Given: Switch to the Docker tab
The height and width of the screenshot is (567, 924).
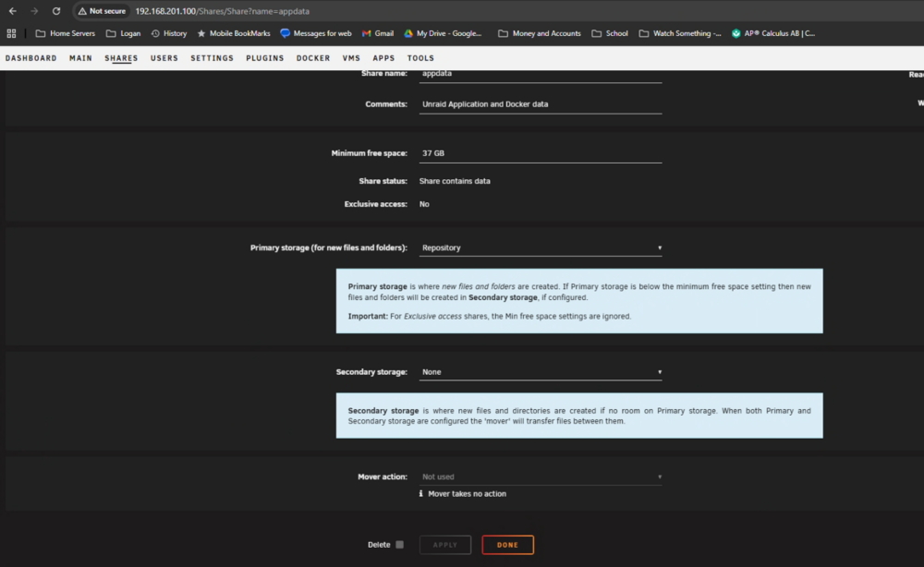Looking at the screenshot, I should click(x=313, y=58).
